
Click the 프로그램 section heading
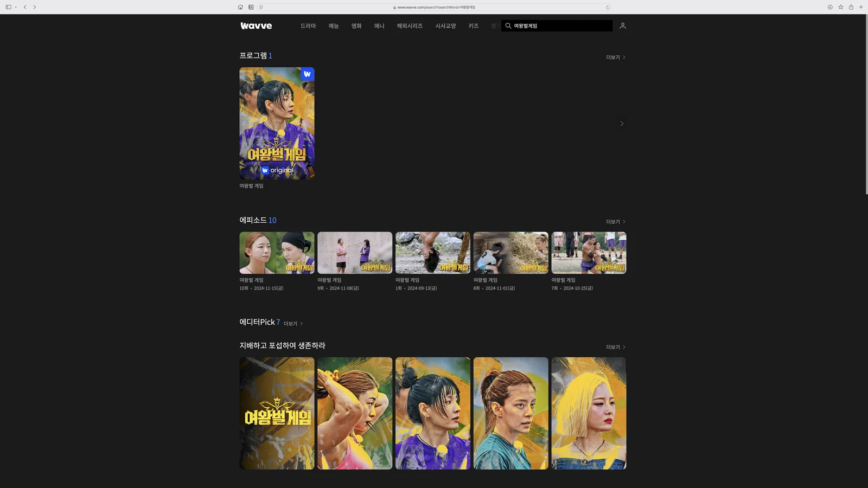click(x=253, y=55)
